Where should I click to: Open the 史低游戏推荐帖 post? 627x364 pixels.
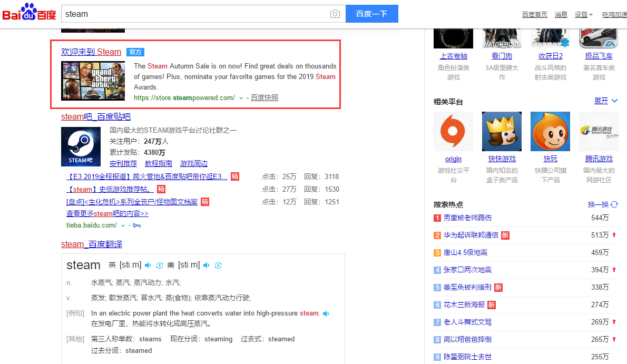[110, 189]
